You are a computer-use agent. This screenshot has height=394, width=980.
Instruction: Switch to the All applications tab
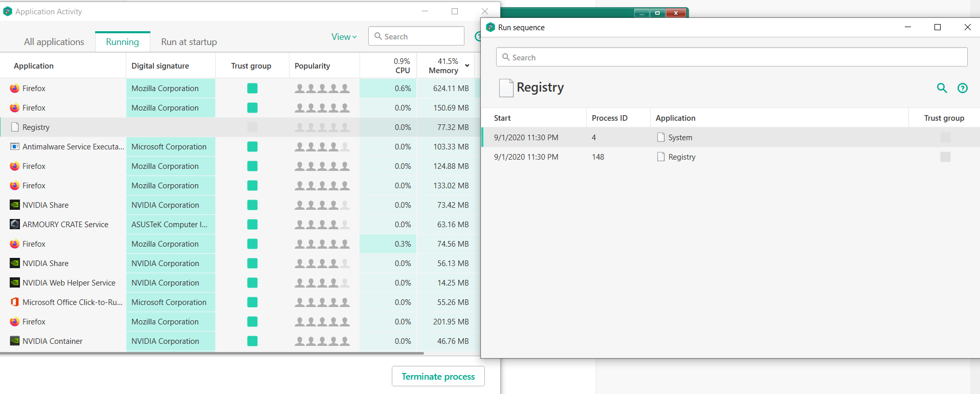click(x=54, y=42)
